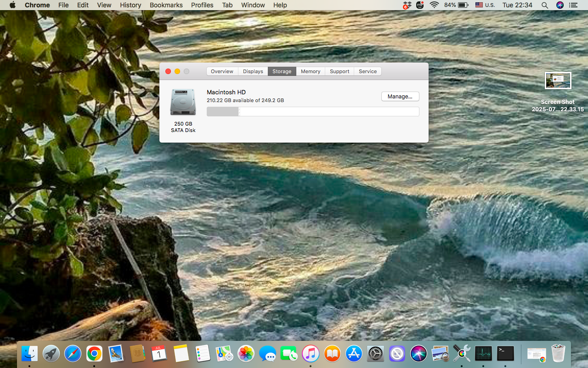Screen dimensions: 588x368
Task: Click the Macintosh HD storage usage bar
Action: tap(312, 111)
